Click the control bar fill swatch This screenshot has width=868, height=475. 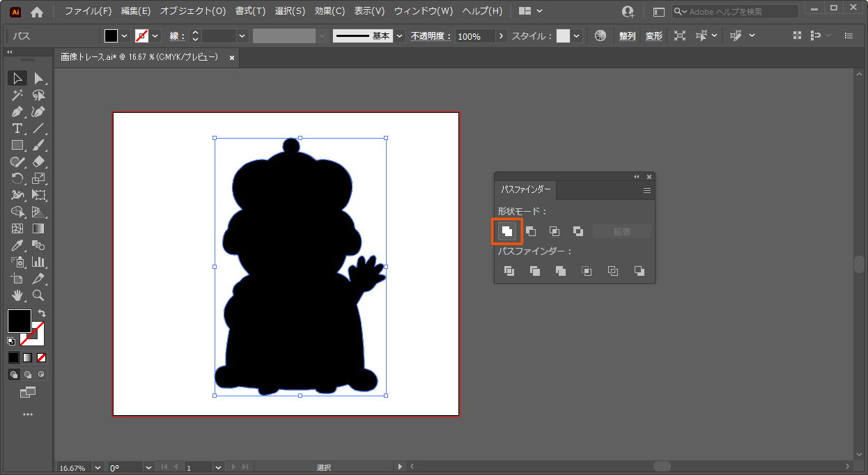[111, 36]
